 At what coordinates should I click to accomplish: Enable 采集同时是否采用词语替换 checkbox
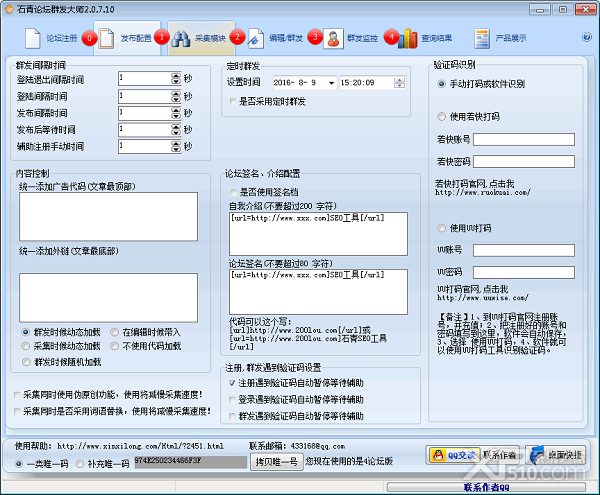click(x=17, y=411)
